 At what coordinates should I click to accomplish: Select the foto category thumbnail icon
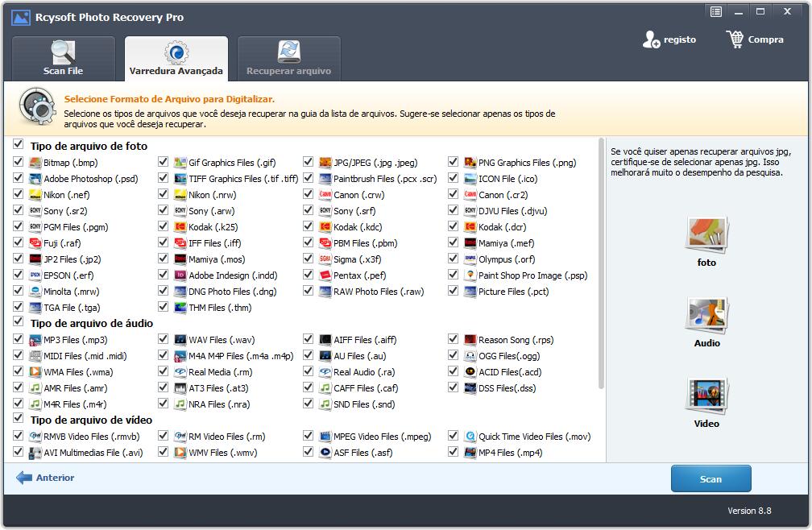coord(707,234)
